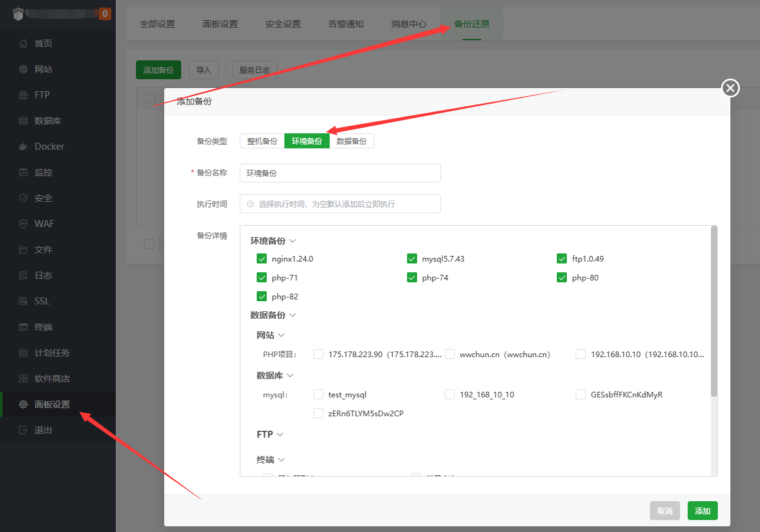Collapse the 数据库 subsection chevron

290,375
